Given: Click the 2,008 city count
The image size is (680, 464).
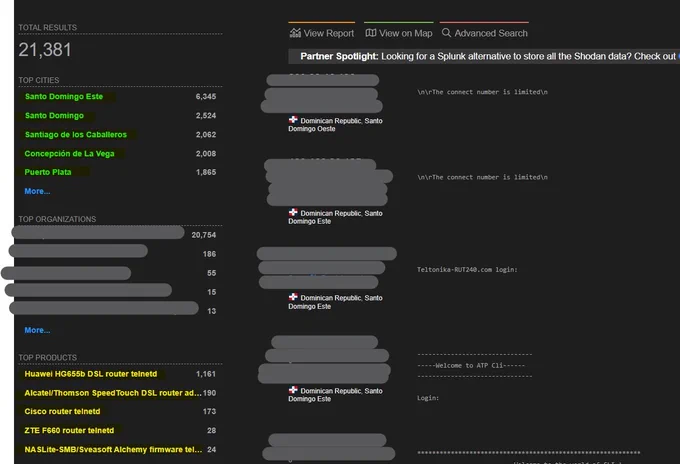Looking at the screenshot, I should tap(206, 154).
